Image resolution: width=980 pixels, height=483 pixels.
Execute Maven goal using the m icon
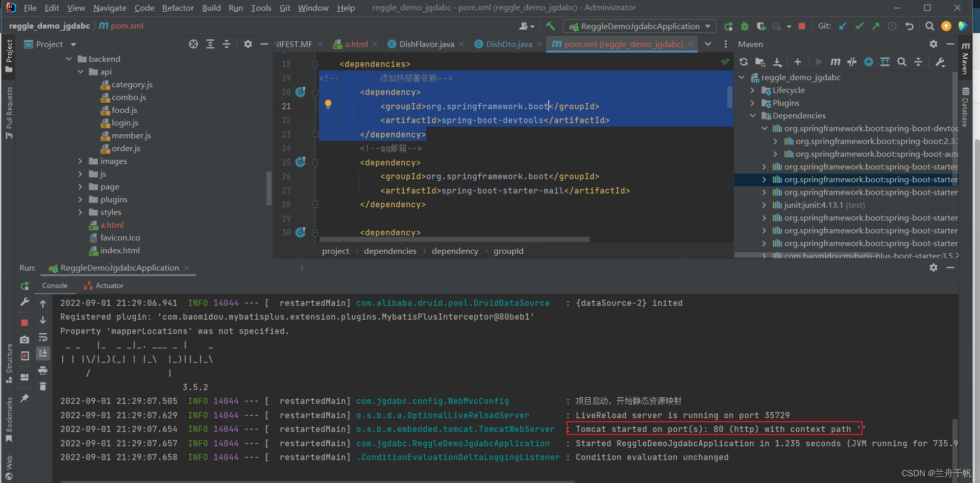(836, 62)
